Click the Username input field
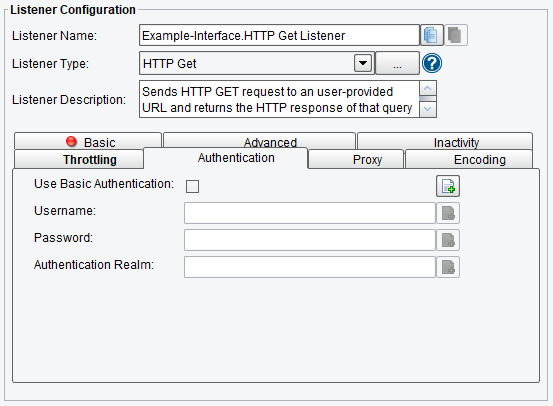This screenshot has width=553, height=406. tap(310, 213)
